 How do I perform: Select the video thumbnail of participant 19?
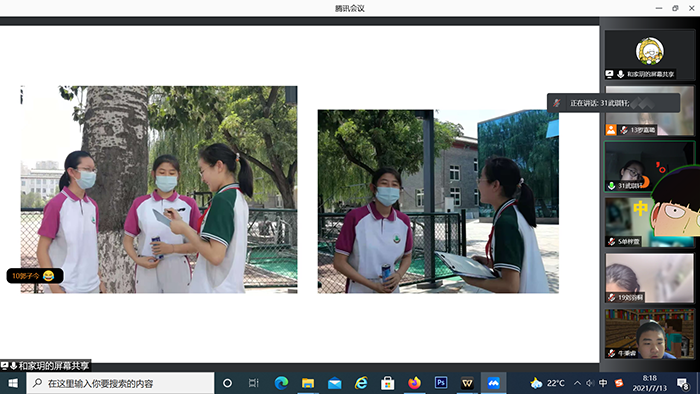(650, 278)
